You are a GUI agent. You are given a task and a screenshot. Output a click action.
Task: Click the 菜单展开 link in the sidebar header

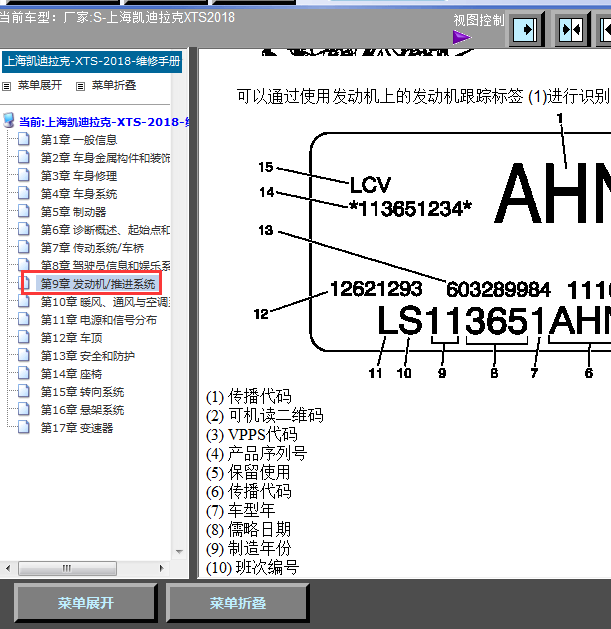[x=40, y=85]
